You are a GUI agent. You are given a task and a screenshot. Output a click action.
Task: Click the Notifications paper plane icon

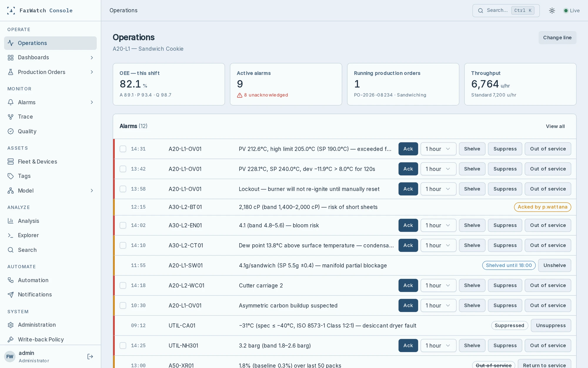click(11, 295)
